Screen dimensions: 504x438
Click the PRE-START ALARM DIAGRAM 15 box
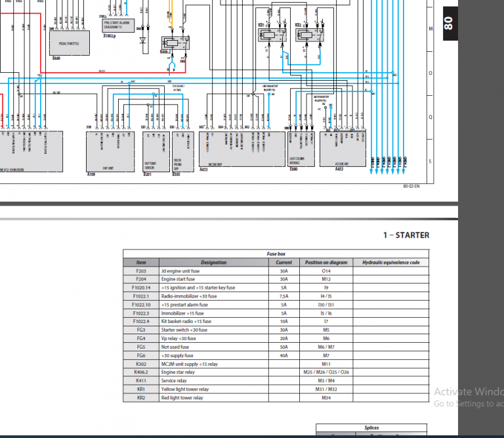click(x=118, y=26)
